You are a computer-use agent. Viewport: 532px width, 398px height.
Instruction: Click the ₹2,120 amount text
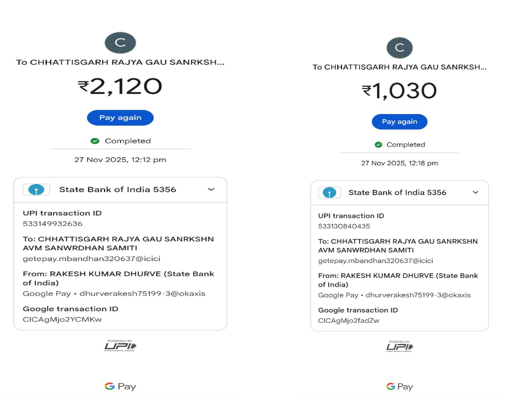click(120, 86)
